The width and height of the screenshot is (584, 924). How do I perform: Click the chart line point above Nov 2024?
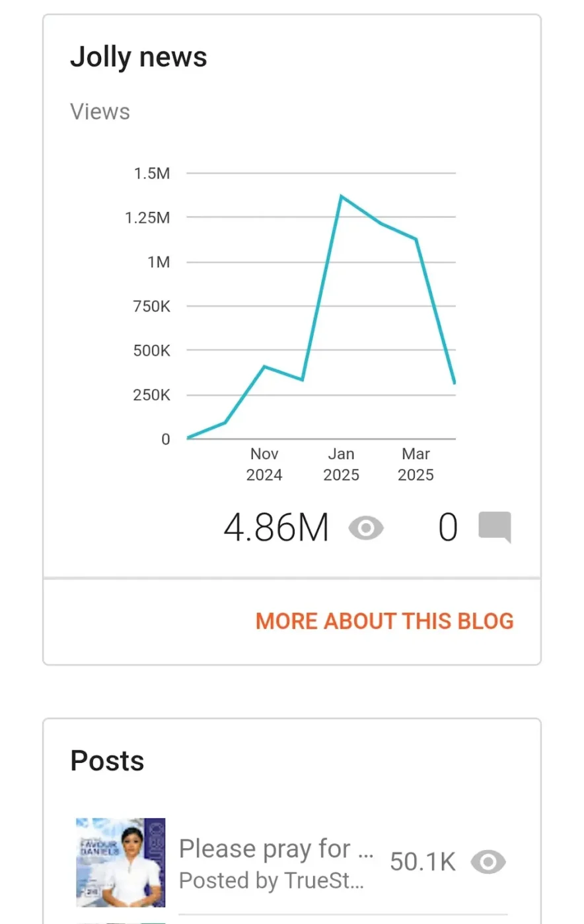point(264,367)
